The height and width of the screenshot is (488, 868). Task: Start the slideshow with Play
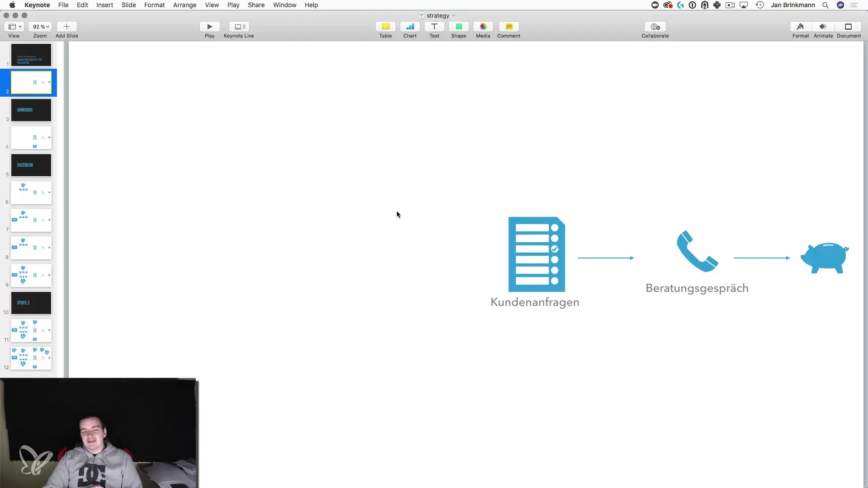coord(209,27)
